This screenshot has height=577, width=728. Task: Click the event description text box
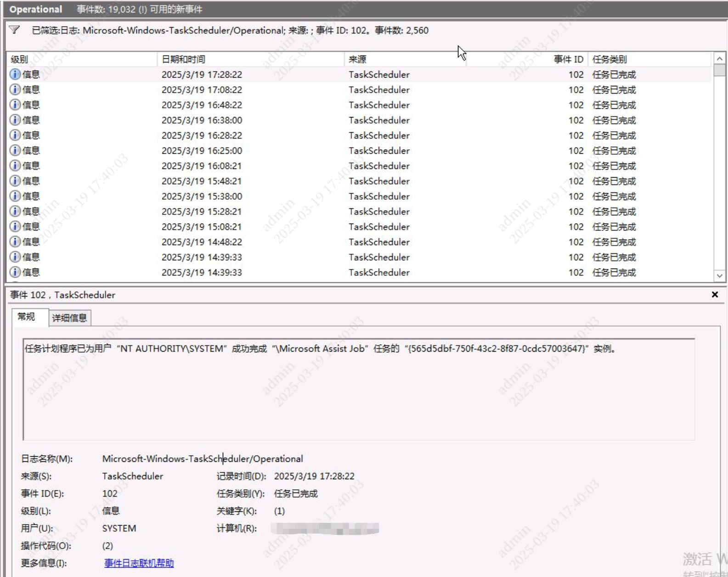[358, 389]
